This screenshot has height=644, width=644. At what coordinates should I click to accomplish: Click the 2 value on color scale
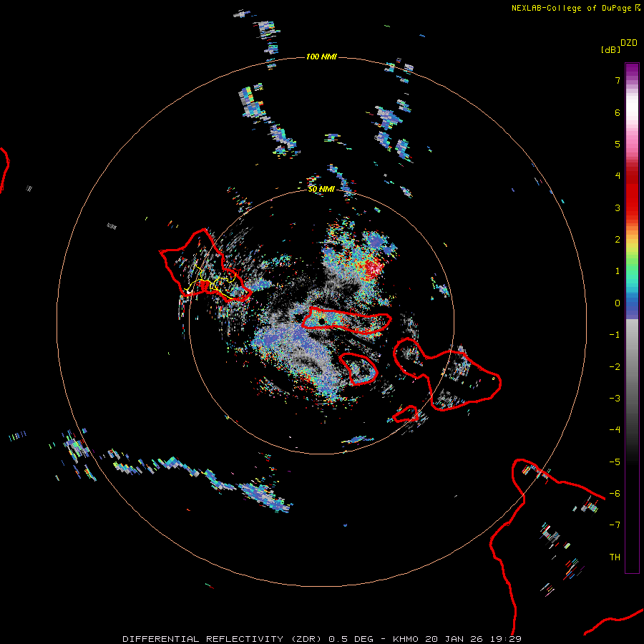618,240
